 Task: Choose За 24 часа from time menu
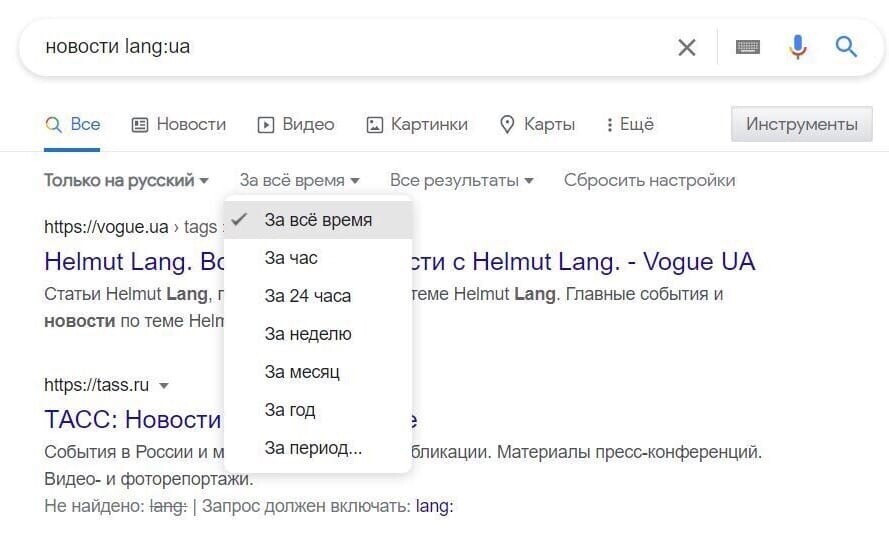click(308, 296)
